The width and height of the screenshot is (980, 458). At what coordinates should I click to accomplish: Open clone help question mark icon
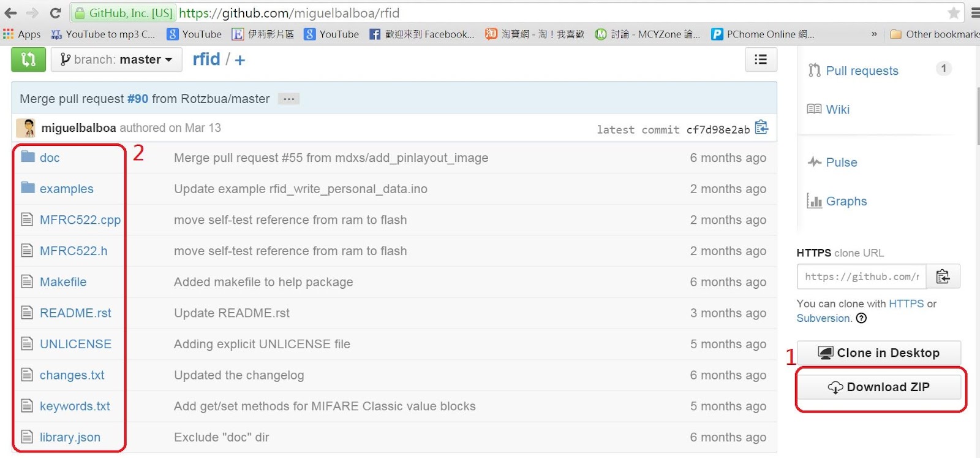pyautogui.click(x=861, y=318)
